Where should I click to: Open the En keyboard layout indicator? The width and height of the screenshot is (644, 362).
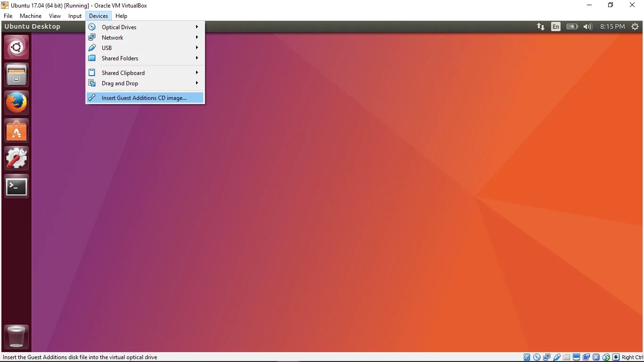[x=556, y=27]
